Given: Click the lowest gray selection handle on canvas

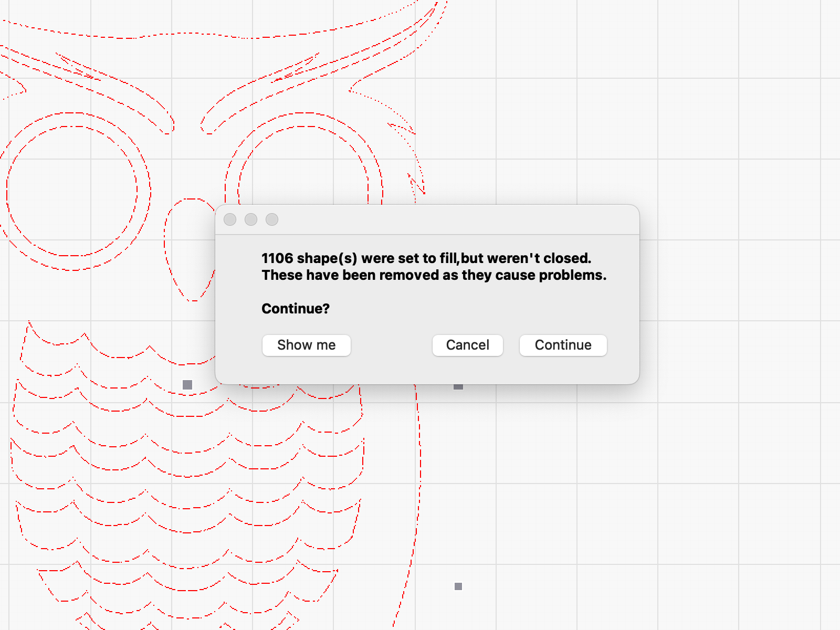Looking at the screenshot, I should [458, 586].
